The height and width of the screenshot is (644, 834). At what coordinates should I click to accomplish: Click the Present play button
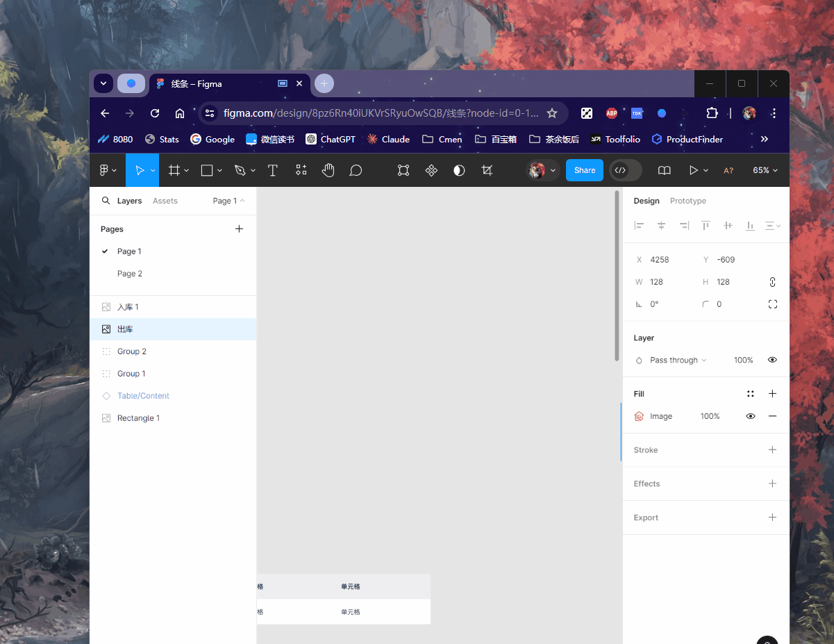click(x=693, y=170)
